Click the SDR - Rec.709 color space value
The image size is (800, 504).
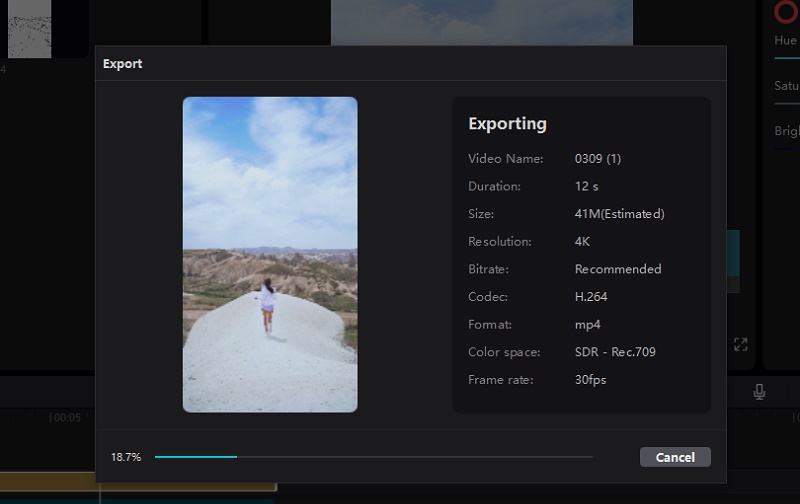pyautogui.click(x=615, y=352)
